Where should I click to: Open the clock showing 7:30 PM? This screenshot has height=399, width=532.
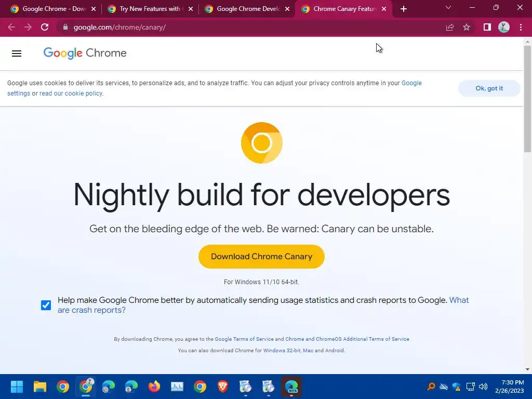click(x=510, y=387)
